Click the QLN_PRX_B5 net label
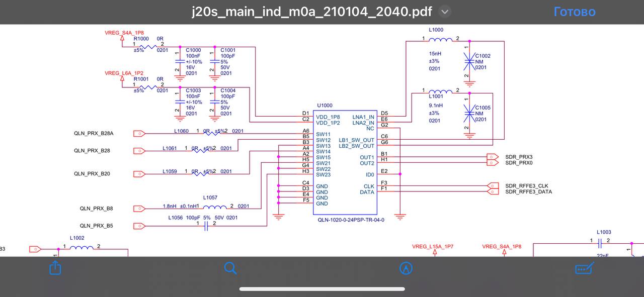 tap(96, 226)
